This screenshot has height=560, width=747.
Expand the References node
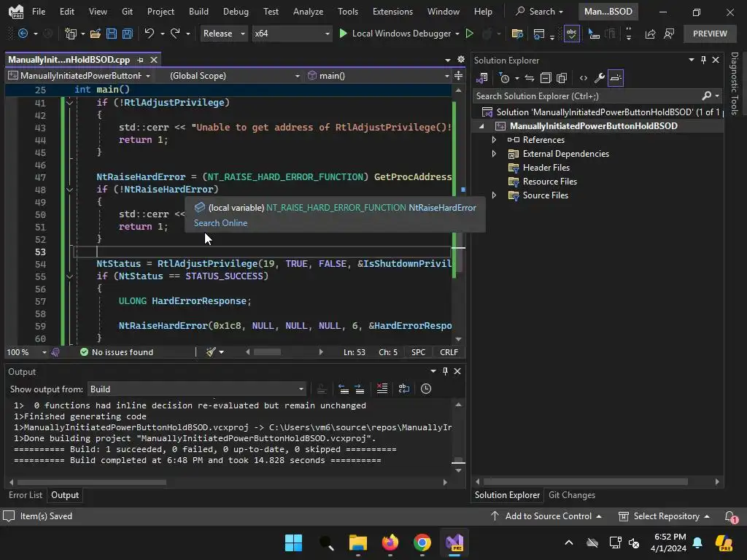[494, 139]
